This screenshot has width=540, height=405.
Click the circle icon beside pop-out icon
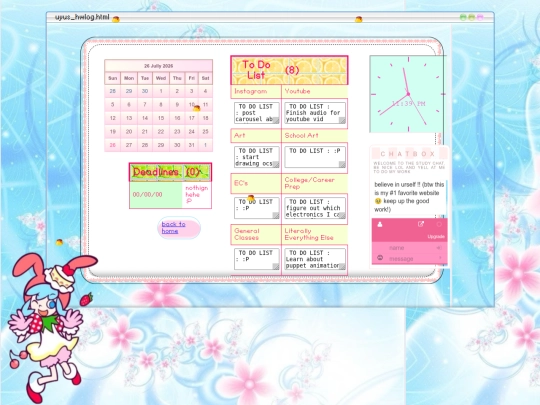tap(439, 225)
